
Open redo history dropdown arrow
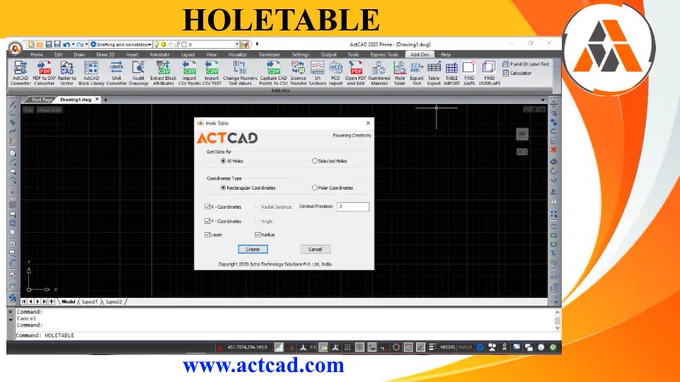[x=86, y=44]
